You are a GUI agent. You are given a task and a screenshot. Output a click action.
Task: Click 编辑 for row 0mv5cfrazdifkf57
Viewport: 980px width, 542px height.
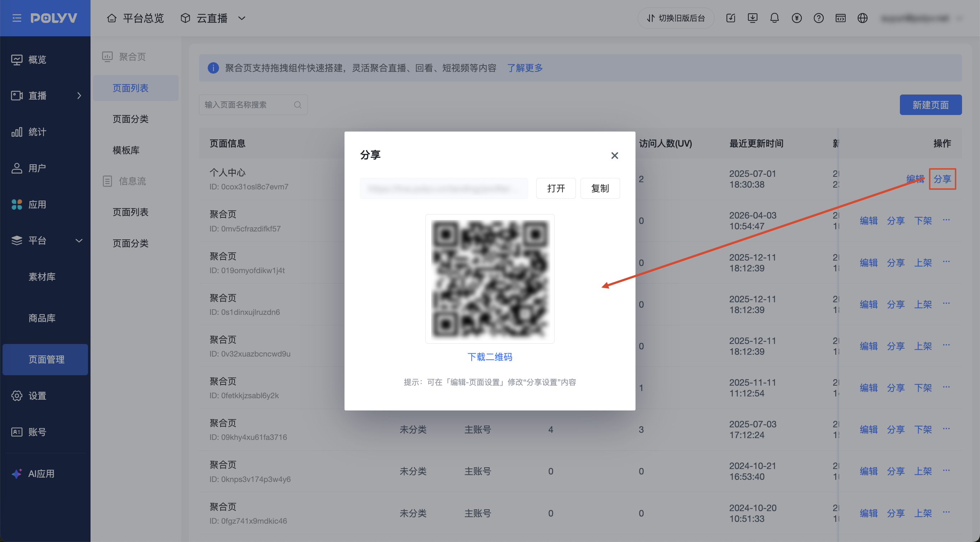pyautogui.click(x=869, y=221)
